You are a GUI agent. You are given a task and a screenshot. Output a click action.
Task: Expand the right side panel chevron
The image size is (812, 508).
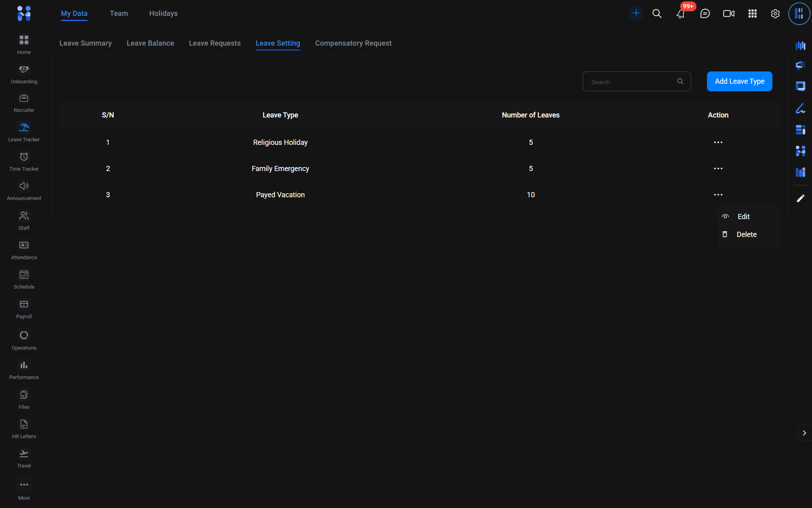tap(804, 433)
